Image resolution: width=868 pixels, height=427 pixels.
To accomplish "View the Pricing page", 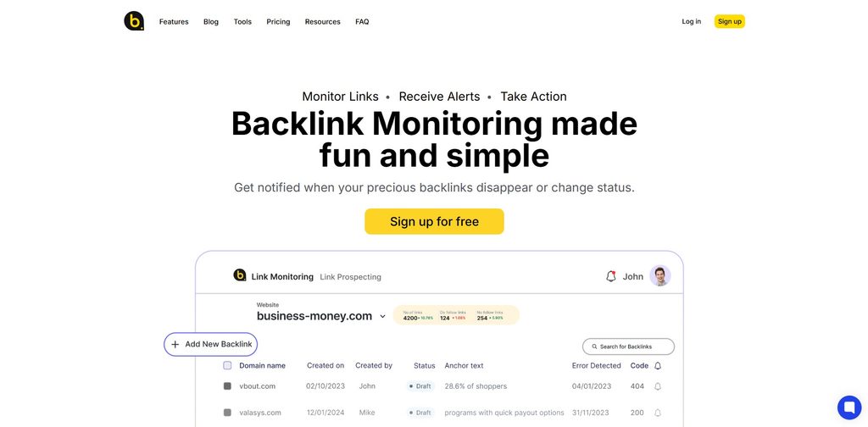I will (278, 21).
